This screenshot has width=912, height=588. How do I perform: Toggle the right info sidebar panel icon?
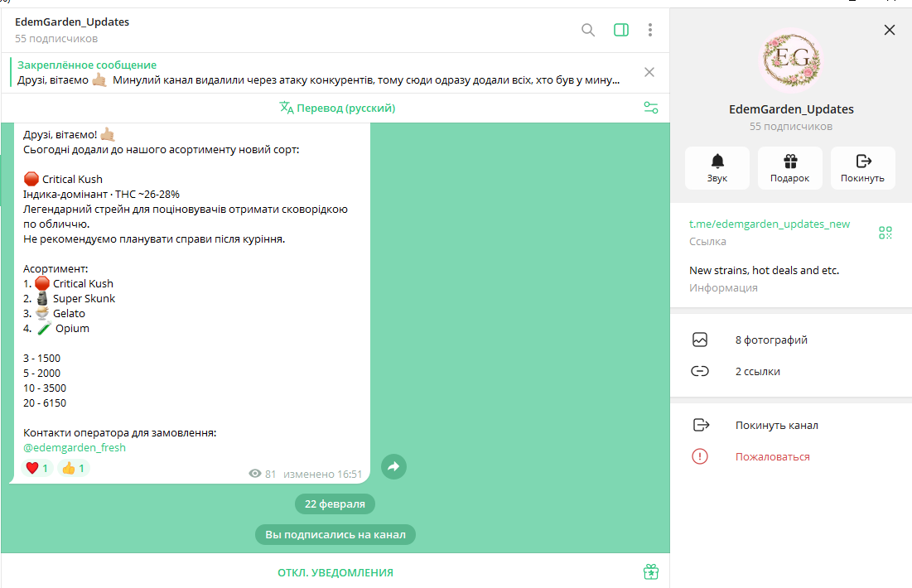tap(621, 30)
